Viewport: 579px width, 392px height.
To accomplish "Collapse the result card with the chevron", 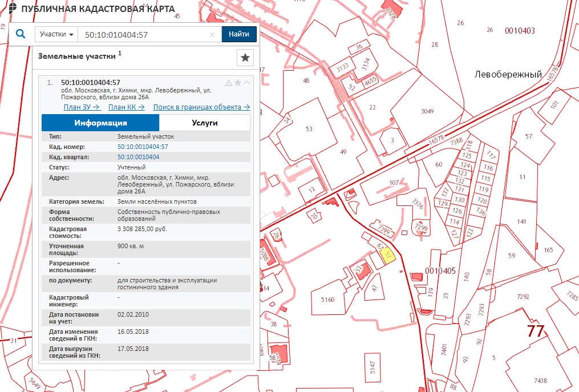I will tap(246, 82).
